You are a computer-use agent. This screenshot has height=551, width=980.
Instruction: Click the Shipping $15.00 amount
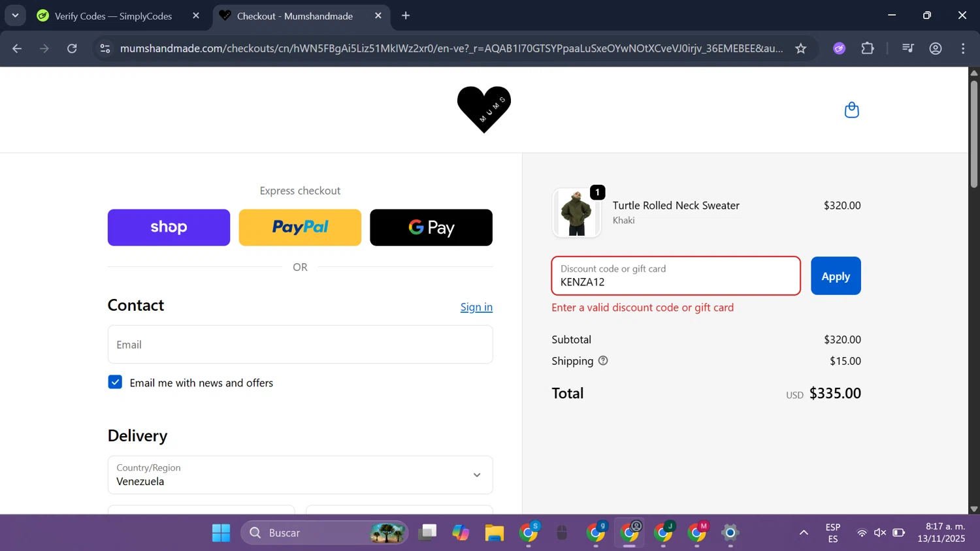pos(845,361)
